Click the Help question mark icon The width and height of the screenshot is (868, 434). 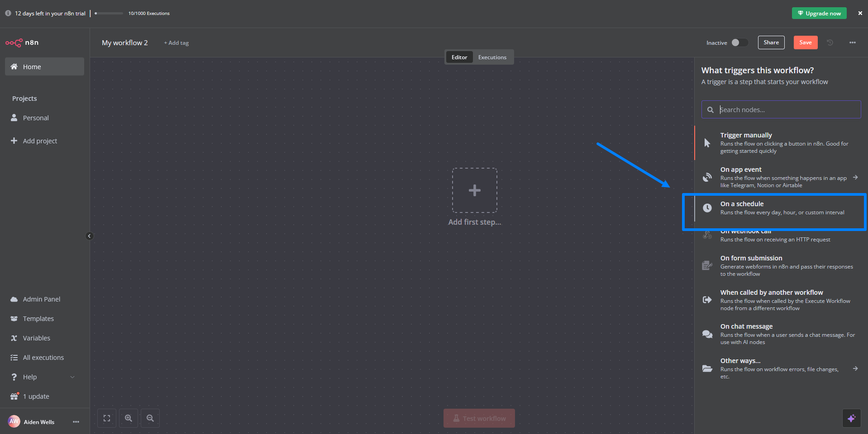point(14,377)
